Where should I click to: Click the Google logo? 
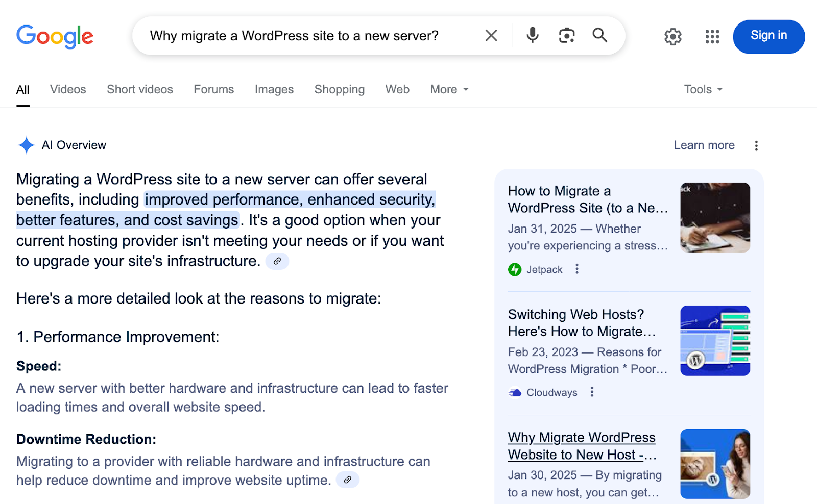click(x=55, y=36)
